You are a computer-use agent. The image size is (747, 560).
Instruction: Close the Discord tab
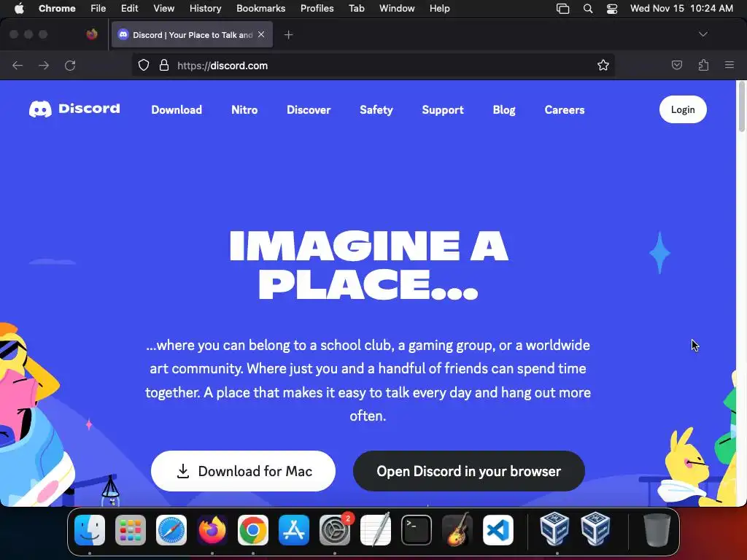pyautogui.click(x=261, y=35)
